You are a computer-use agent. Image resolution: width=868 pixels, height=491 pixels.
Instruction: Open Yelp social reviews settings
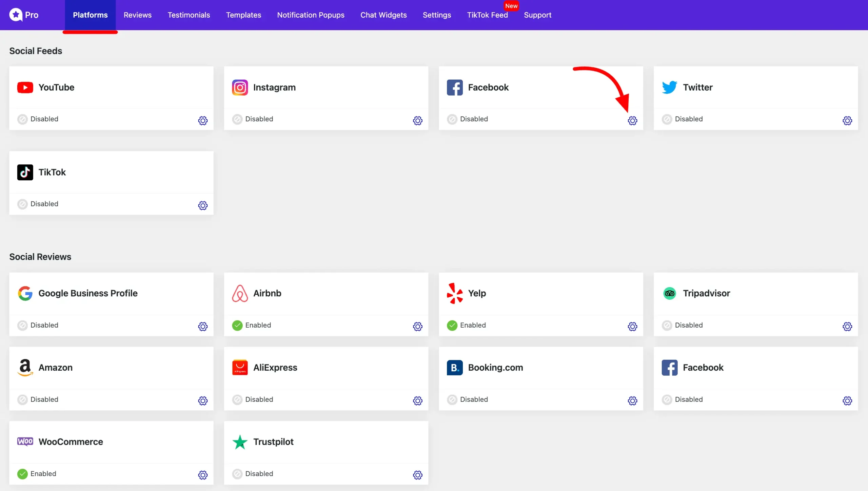[632, 327]
